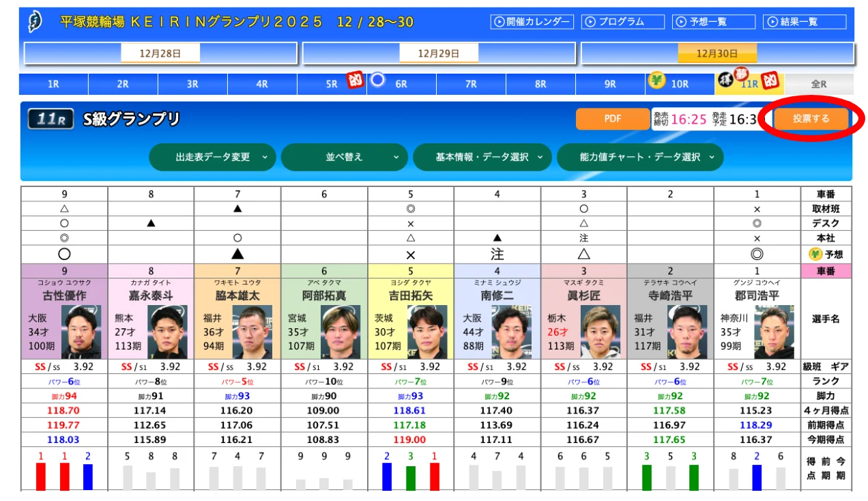
Task: Expand the 並べ替え sort dropdown
Action: click(345, 157)
